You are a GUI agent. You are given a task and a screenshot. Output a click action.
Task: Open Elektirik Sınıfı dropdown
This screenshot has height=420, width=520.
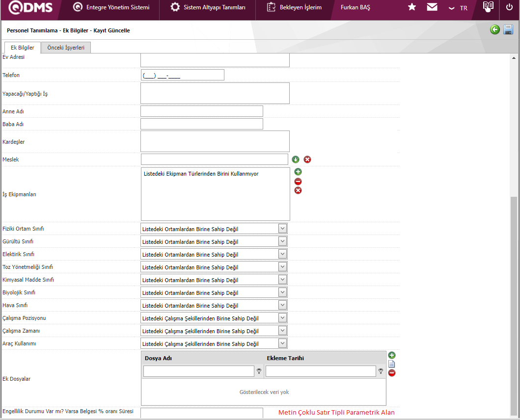pos(282,254)
